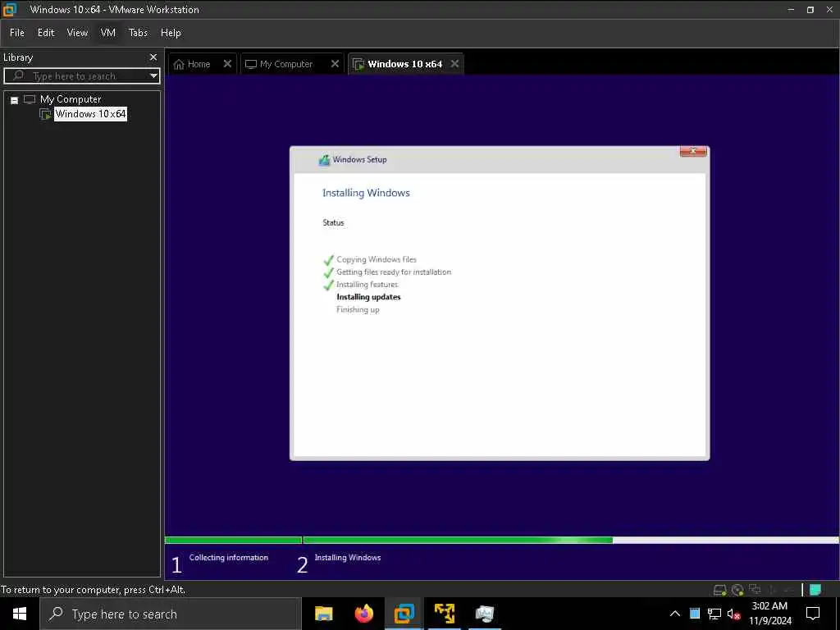840x630 pixels.
Task: Click the running VM icon beside Windows 10 x64 in tree
Action: coord(46,114)
